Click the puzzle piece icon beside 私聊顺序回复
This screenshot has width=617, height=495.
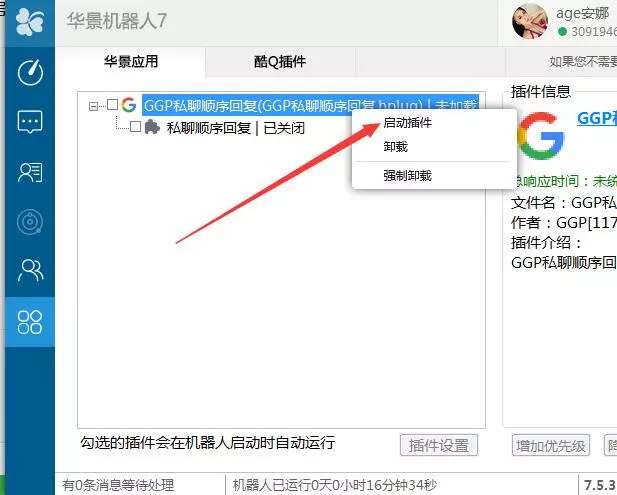point(152,127)
